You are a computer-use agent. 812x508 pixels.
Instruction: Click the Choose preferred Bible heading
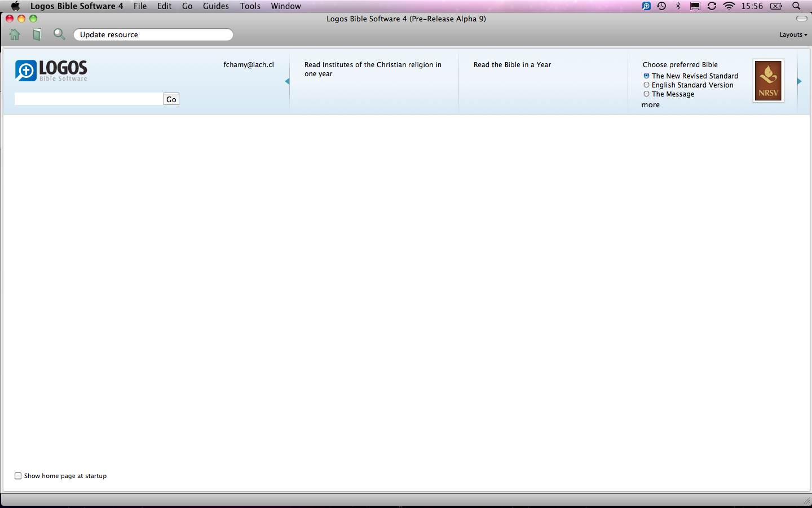pos(680,65)
